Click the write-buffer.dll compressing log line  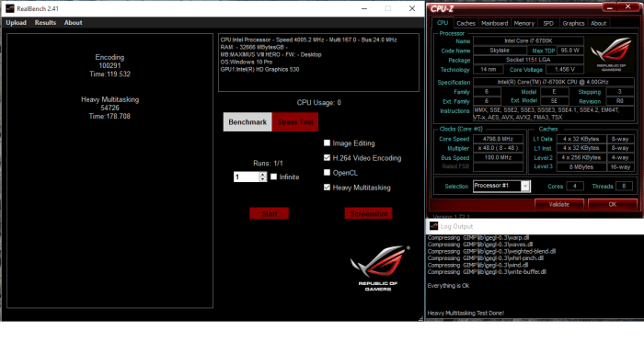pos(487,272)
